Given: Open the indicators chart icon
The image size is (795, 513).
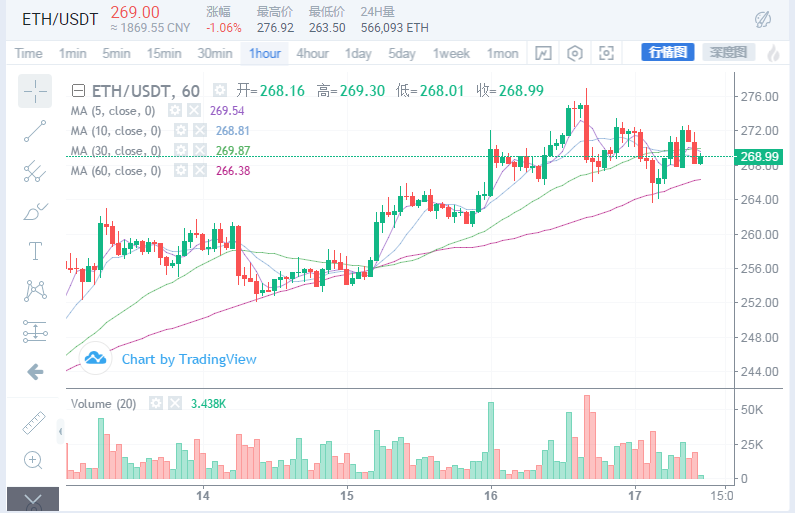Looking at the screenshot, I should [x=543, y=53].
